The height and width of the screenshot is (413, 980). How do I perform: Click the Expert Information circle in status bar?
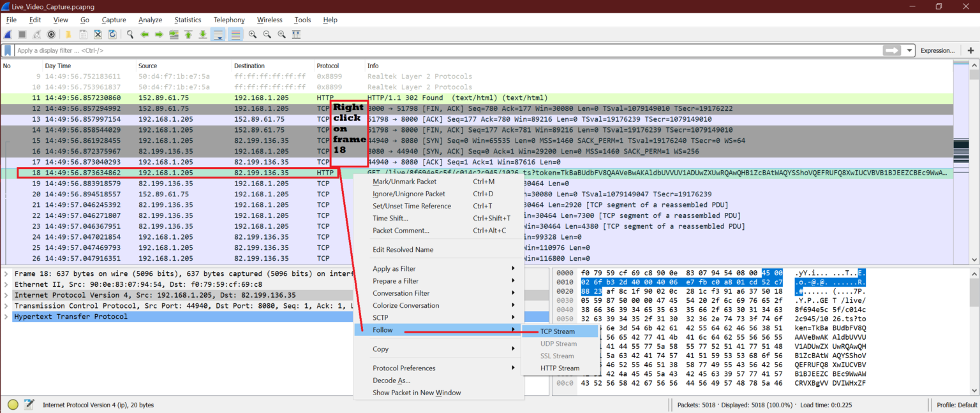12,404
